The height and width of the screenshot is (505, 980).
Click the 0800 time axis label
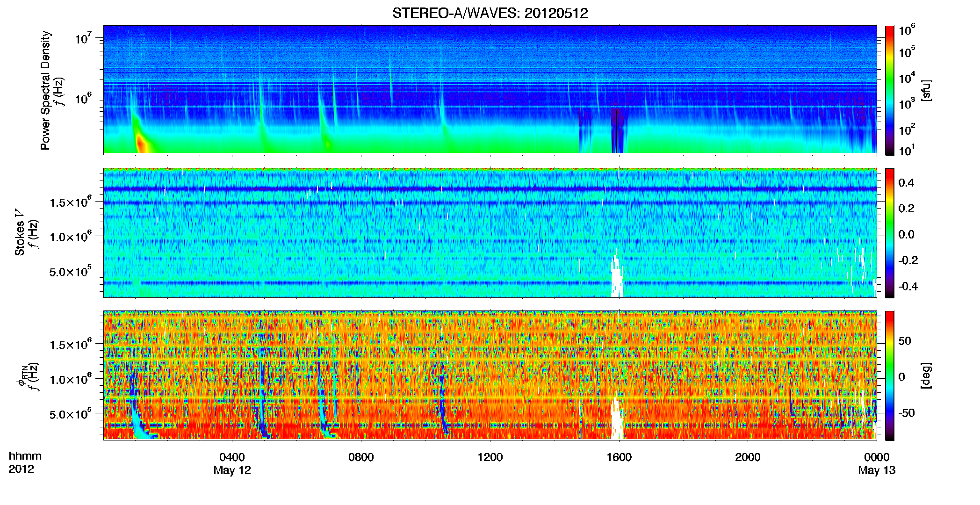coord(361,457)
